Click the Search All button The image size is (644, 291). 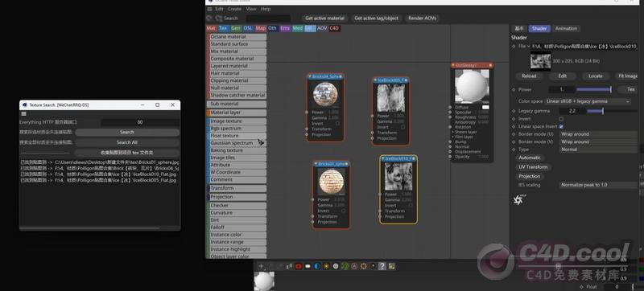click(127, 142)
